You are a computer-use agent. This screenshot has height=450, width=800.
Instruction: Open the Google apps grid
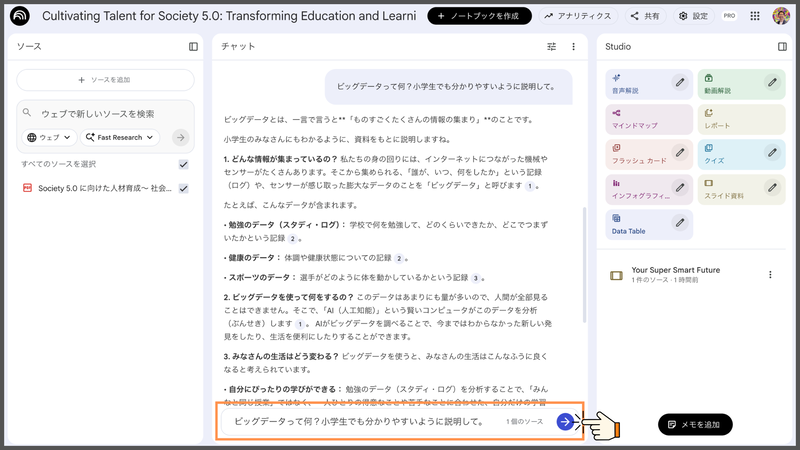[x=755, y=16]
